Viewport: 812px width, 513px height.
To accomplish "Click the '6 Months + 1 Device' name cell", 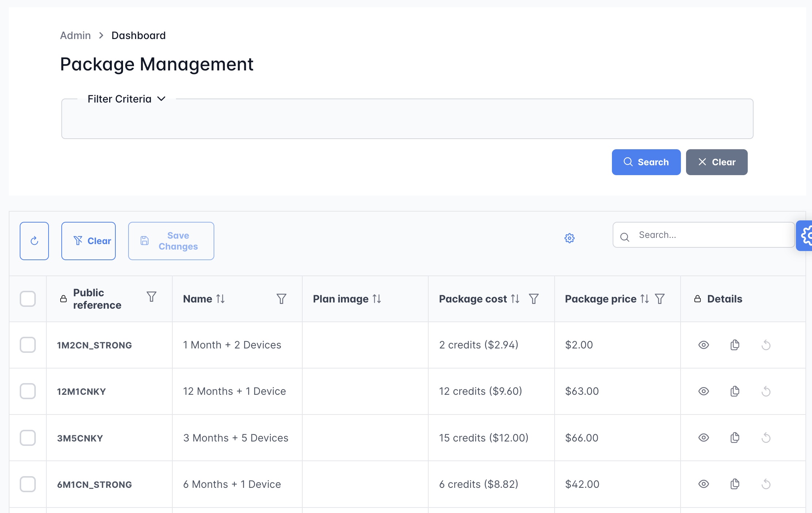I will tap(237, 484).
